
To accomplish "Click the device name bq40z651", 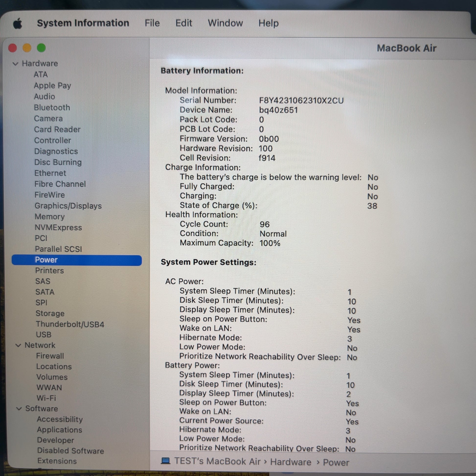I will click(278, 110).
